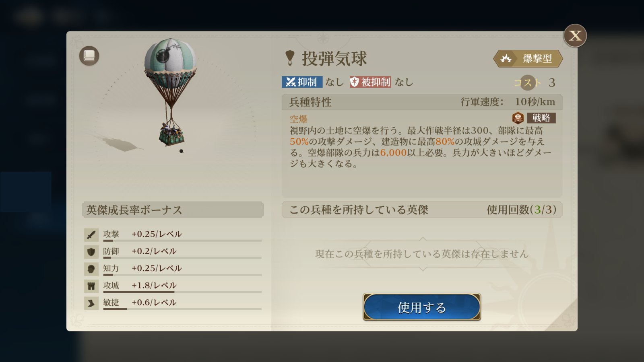
Task: Click the balloon icon beside 戦略
Action: pyautogui.click(x=518, y=118)
